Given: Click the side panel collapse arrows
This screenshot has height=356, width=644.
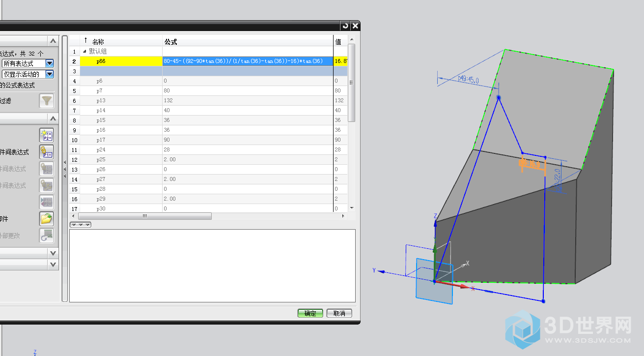Looking at the screenshot, I should (65, 169).
